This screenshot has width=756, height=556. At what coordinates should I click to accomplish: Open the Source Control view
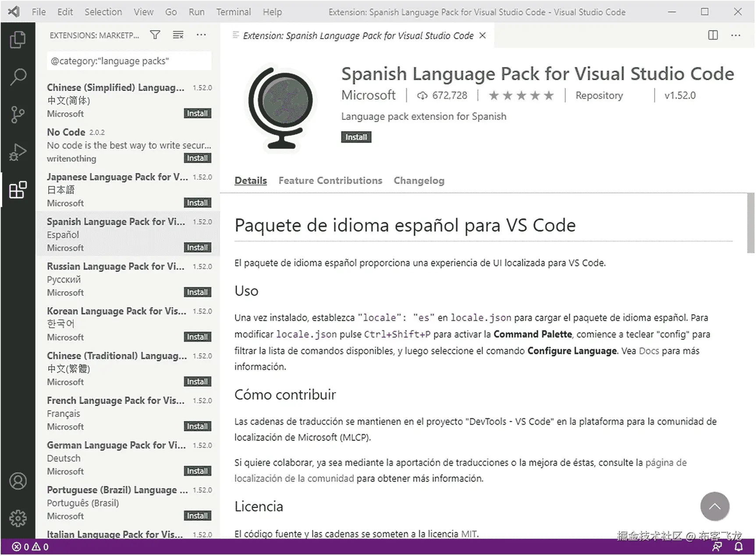(18, 114)
